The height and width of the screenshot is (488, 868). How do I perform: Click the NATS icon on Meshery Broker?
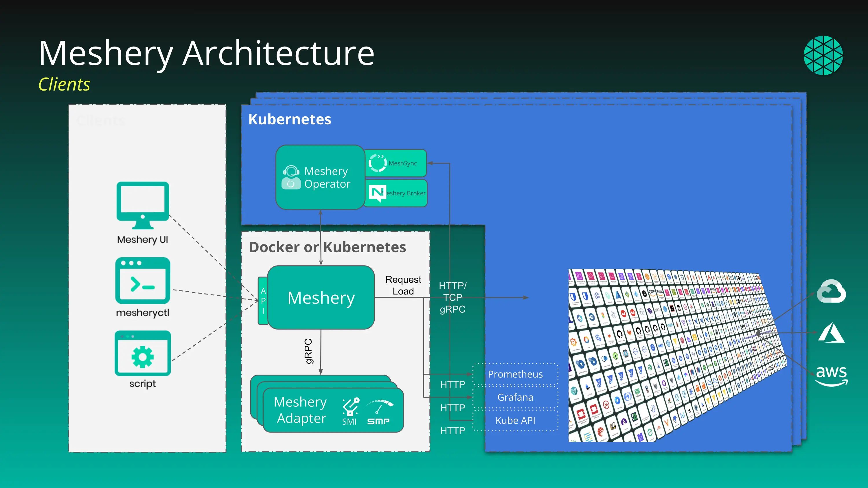(377, 193)
